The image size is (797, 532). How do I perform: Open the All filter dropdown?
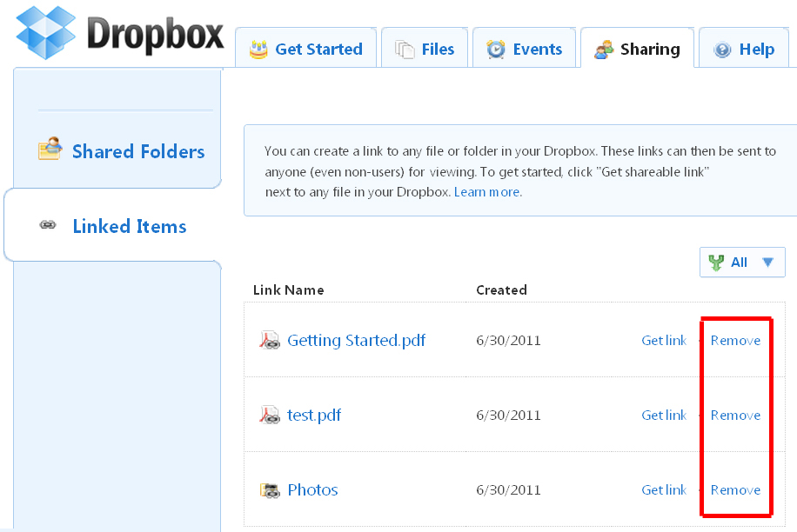pyautogui.click(x=742, y=262)
